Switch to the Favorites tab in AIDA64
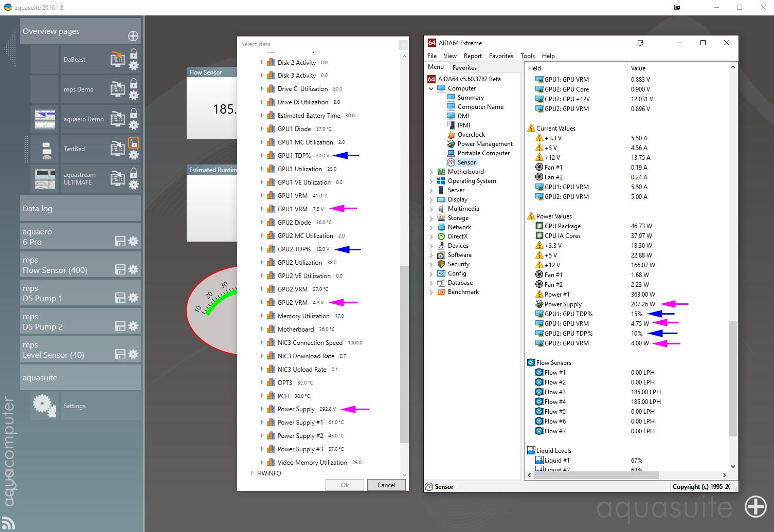774x532 pixels. pos(464,68)
